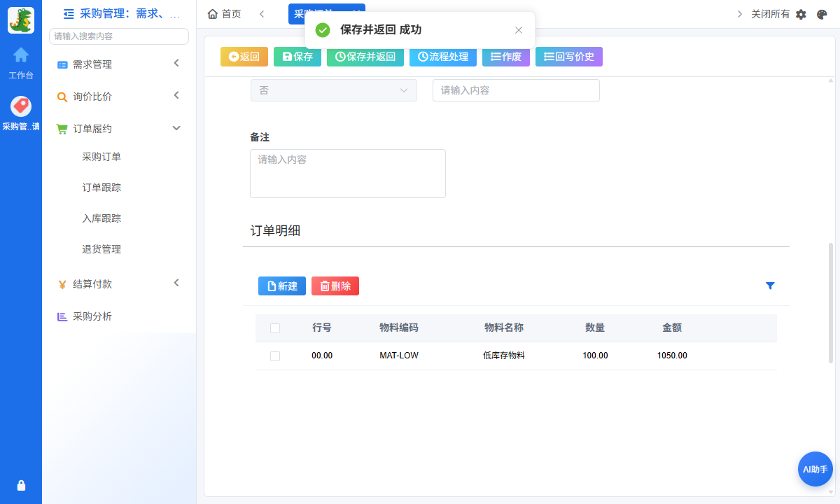Click the 流程处理 button
Image resolution: width=840 pixels, height=504 pixels.
[x=443, y=57]
